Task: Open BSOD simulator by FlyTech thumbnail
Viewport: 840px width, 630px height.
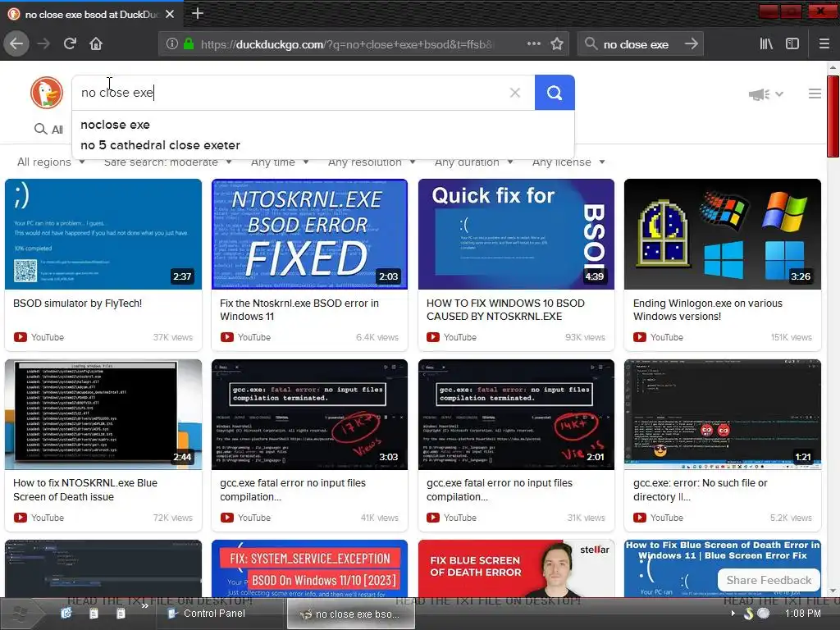Action: coord(103,234)
